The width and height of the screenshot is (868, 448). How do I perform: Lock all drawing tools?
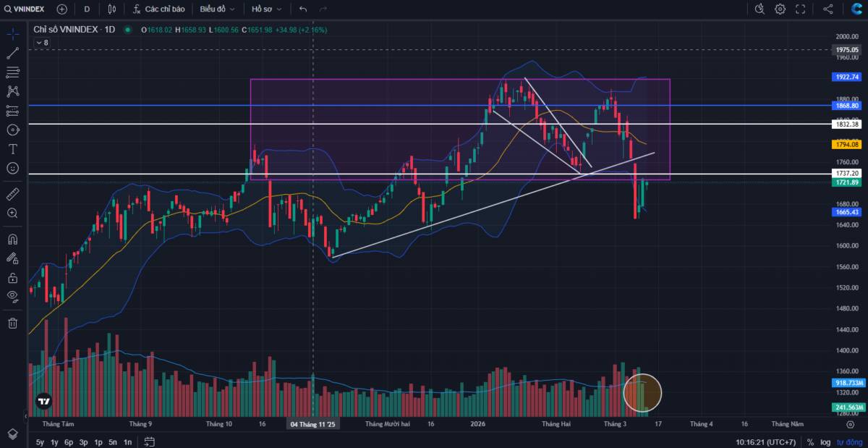point(12,278)
